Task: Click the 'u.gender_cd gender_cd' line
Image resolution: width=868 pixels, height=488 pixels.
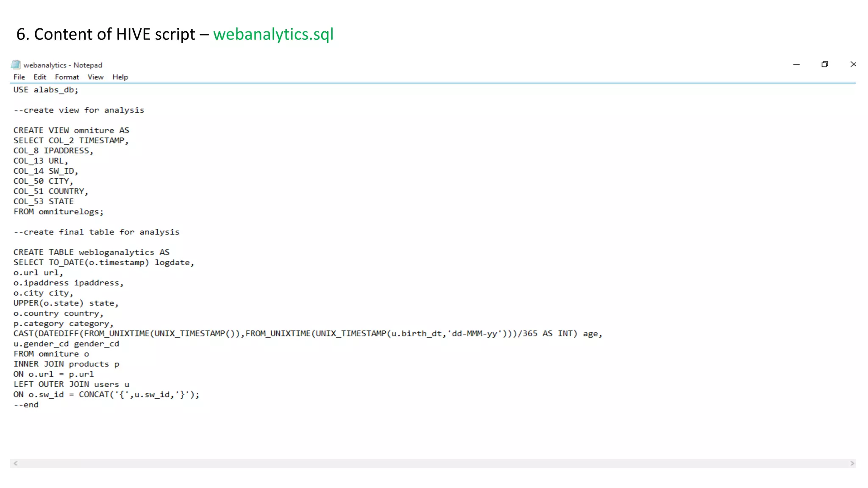Action: point(66,344)
